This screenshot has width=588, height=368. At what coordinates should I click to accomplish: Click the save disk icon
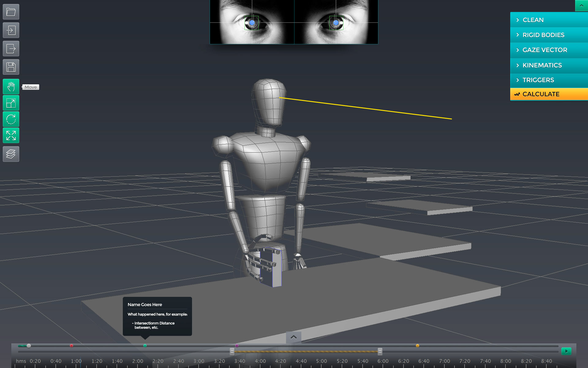(11, 67)
